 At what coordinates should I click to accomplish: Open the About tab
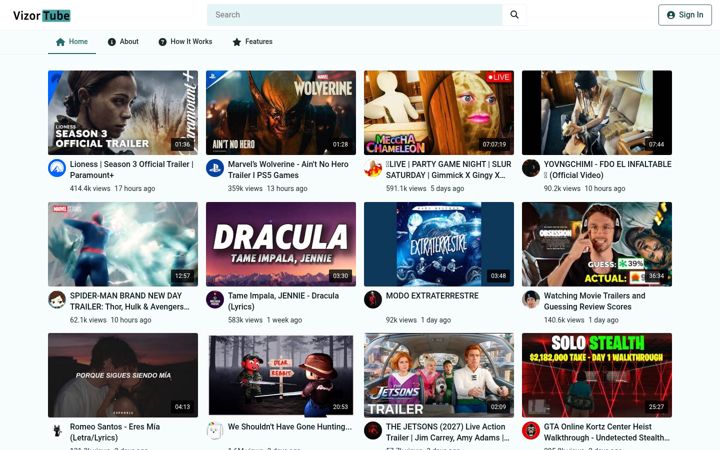[123, 42]
